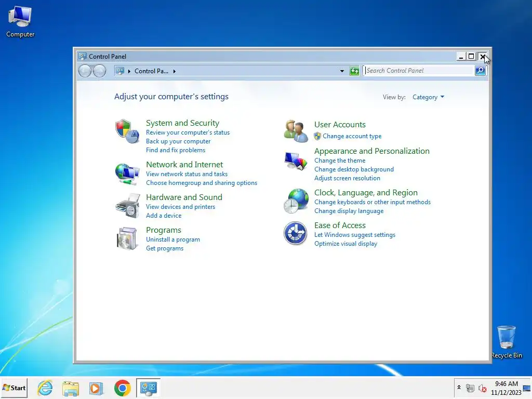The width and height of the screenshot is (532, 399).
Task: Click Adjust screen resolution
Action: (x=347, y=178)
